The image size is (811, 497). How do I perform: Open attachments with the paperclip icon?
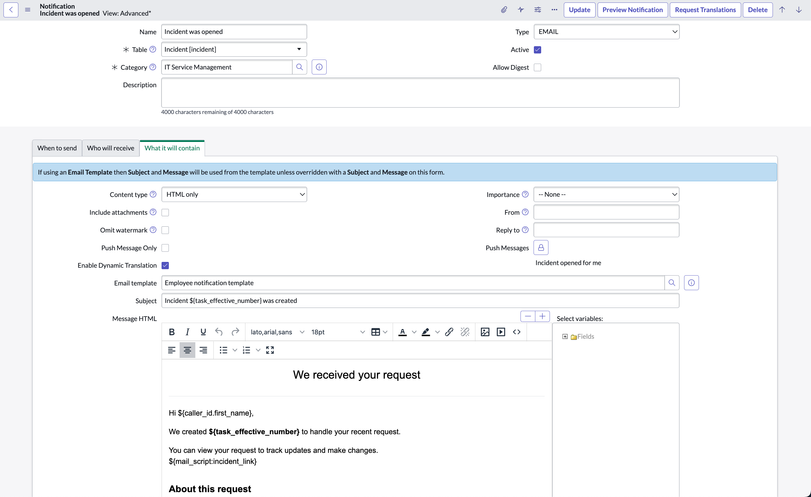point(504,9)
